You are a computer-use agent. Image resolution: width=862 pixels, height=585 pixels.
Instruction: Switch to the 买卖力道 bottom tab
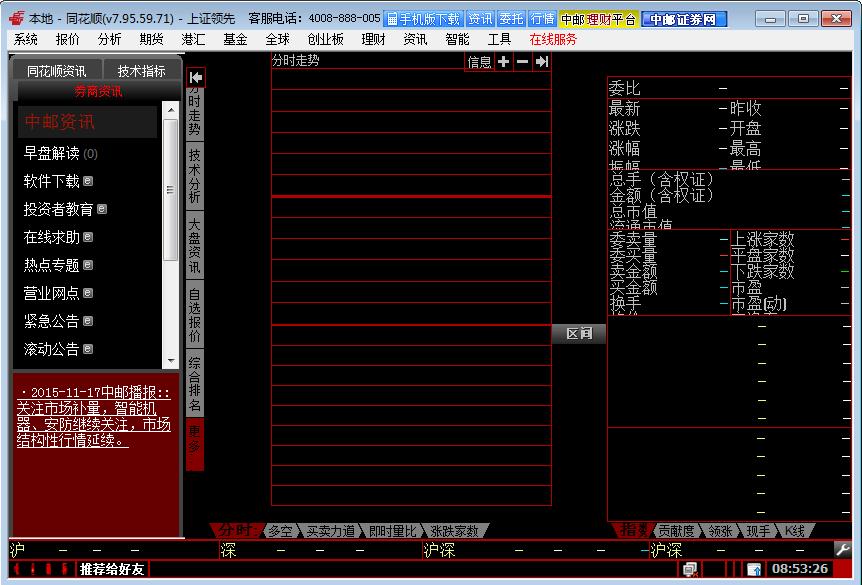(330, 531)
